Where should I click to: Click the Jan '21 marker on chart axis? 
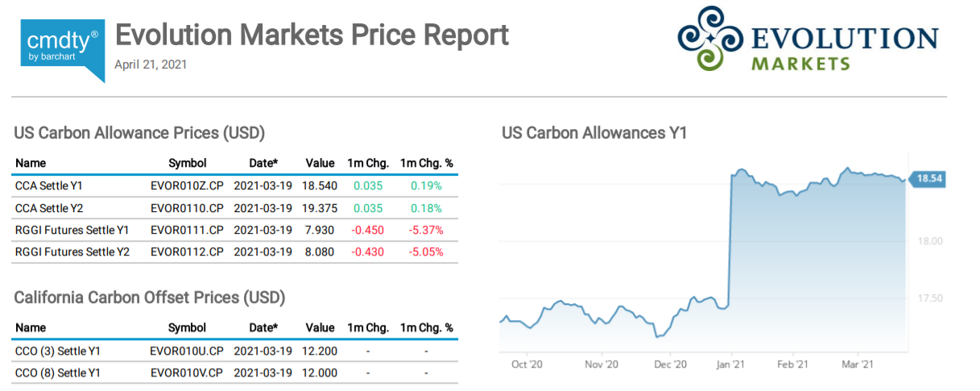(731, 365)
